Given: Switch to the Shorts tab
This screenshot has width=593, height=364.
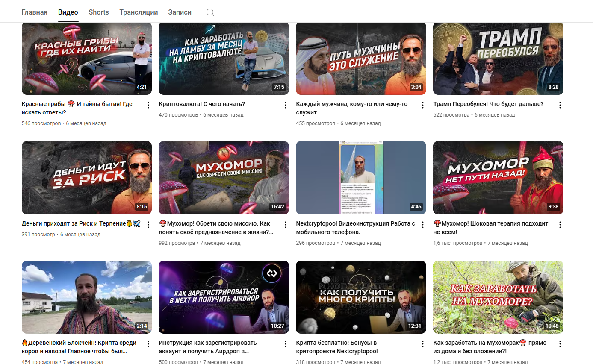Looking at the screenshot, I should (99, 12).
